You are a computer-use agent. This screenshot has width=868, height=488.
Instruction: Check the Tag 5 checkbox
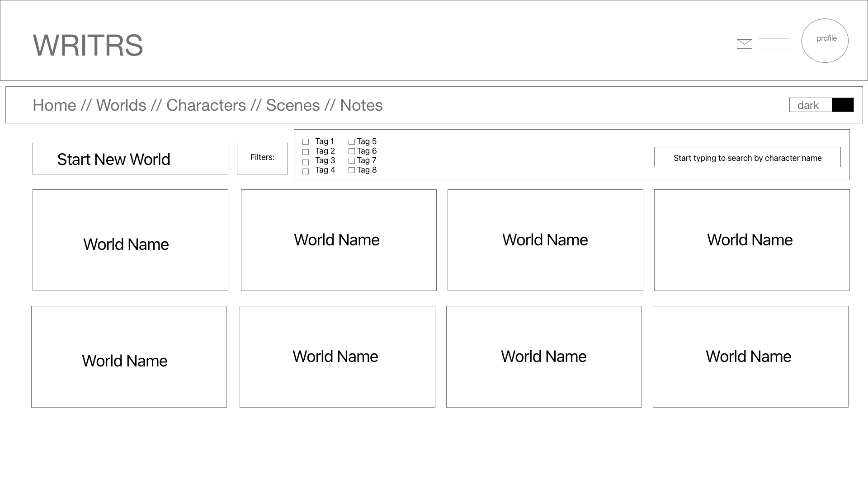coord(352,142)
